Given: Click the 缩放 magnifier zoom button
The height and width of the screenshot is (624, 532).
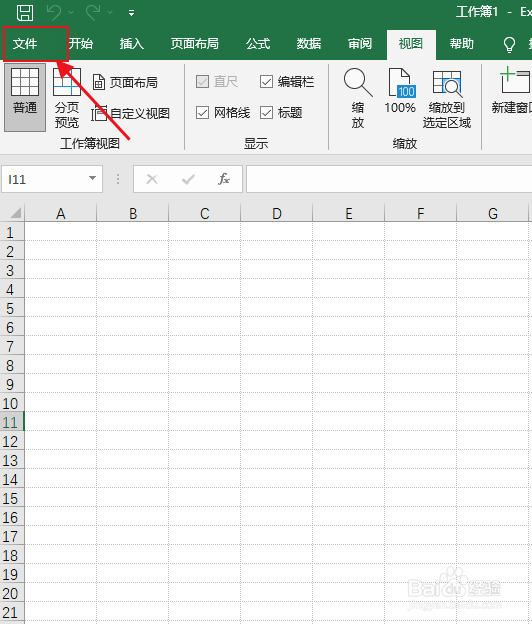Looking at the screenshot, I should pyautogui.click(x=358, y=98).
